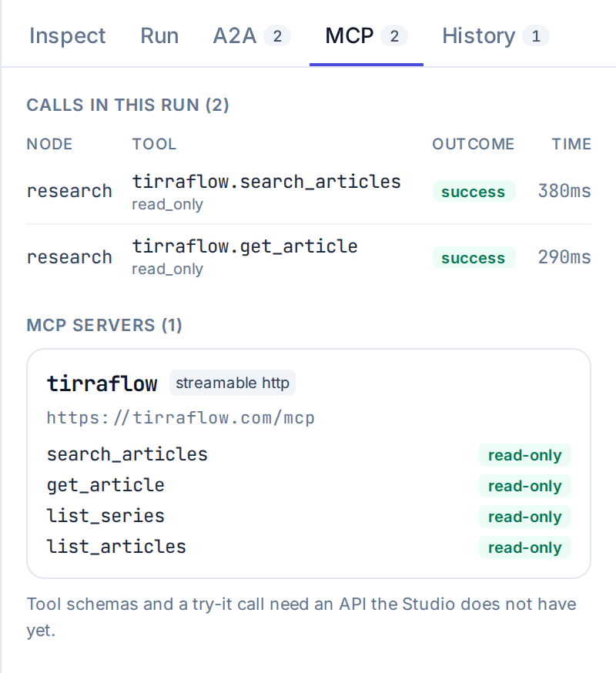Click read-only badge beside list_series
Image resolution: width=616 pixels, height=673 pixels.
525,517
